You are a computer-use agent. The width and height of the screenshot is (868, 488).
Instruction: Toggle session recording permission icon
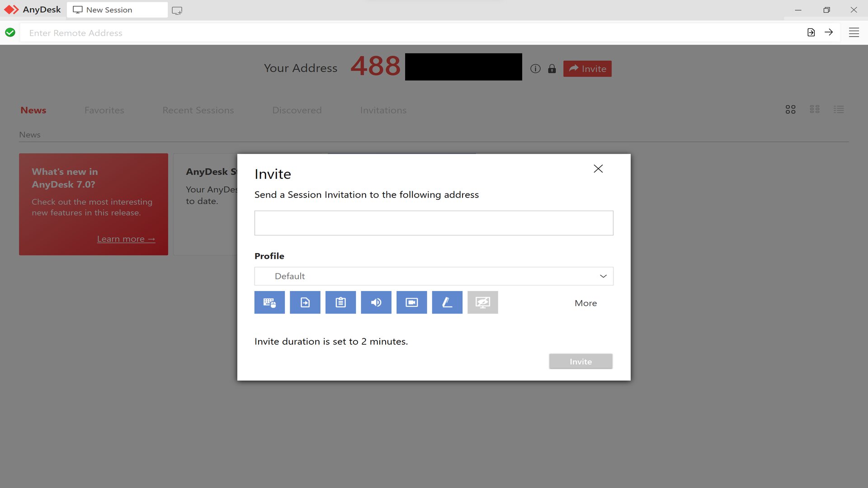[411, 302]
